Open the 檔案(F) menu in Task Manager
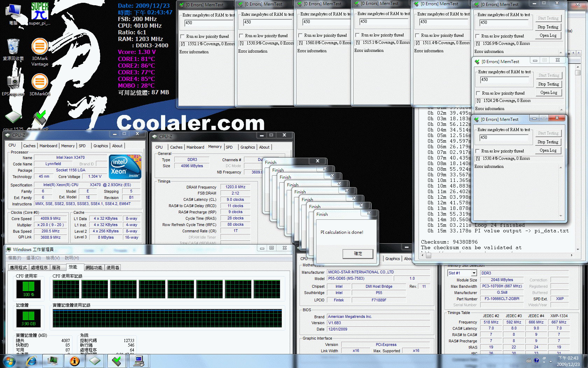Image resolution: width=588 pixels, height=368 pixels. pos(15,258)
